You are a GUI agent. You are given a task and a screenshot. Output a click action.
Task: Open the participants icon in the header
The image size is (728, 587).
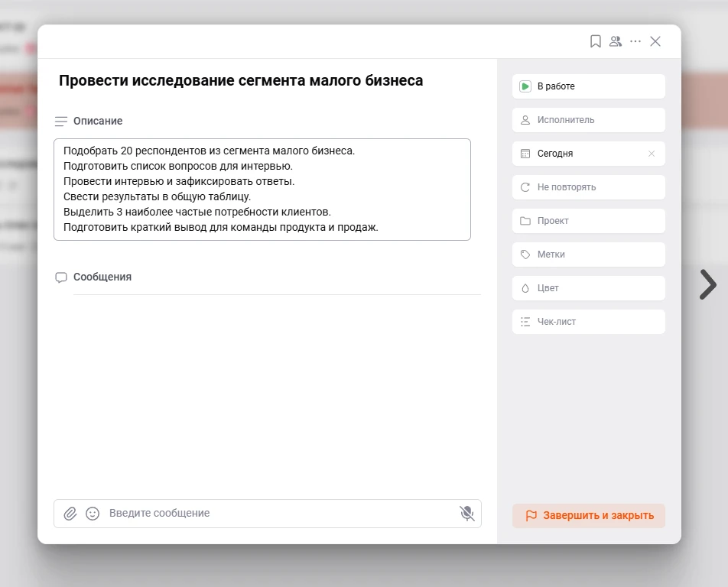[616, 41]
